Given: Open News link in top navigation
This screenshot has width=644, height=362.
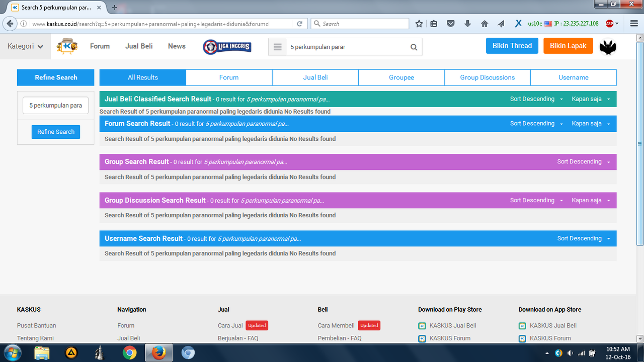Looking at the screenshot, I should point(177,46).
